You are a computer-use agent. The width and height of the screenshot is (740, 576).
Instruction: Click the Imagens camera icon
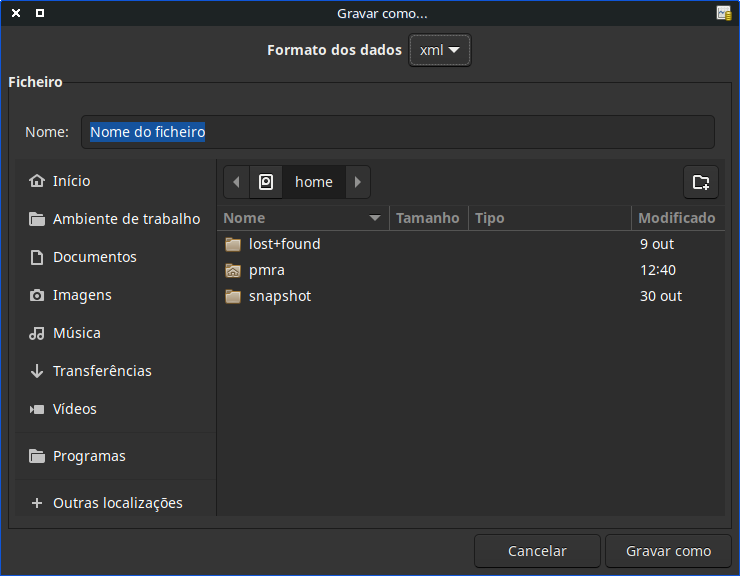tap(37, 296)
